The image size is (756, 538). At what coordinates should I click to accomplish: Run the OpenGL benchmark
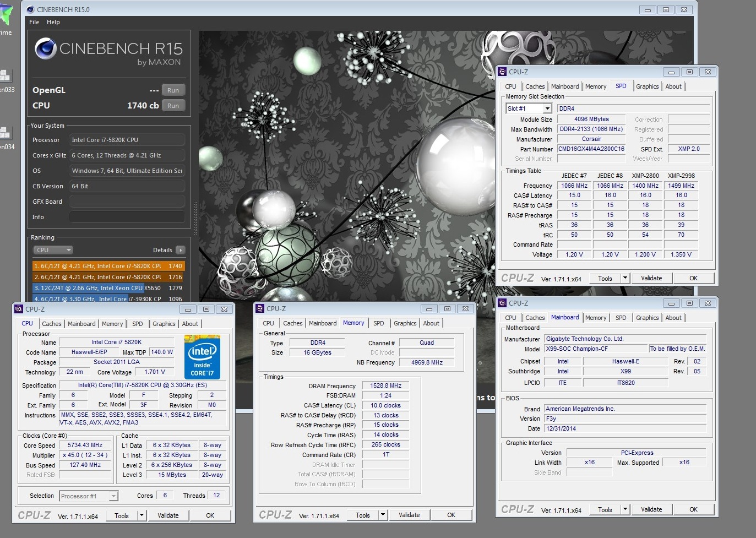173,90
